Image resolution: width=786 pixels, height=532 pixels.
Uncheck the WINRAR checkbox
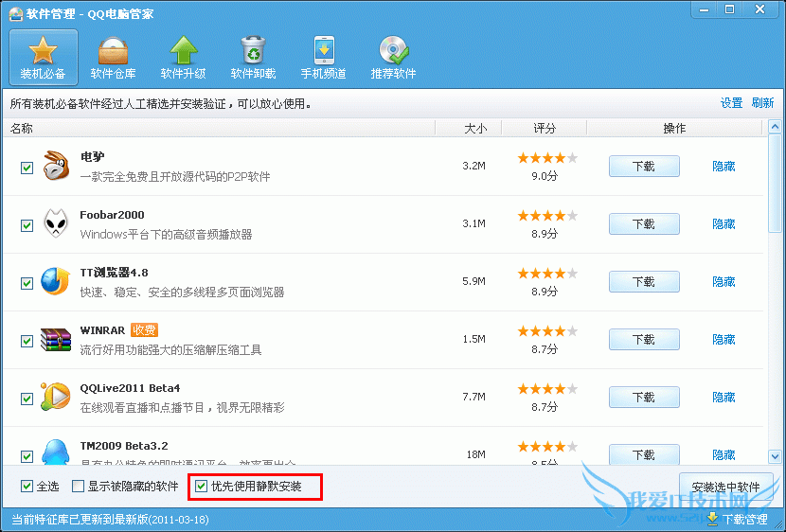pyautogui.click(x=27, y=341)
